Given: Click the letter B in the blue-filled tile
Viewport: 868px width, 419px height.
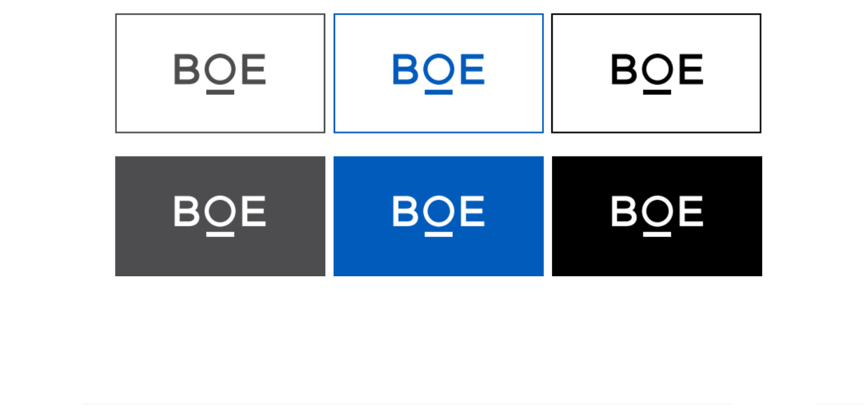Looking at the screenshot, I should pos(403,211).
